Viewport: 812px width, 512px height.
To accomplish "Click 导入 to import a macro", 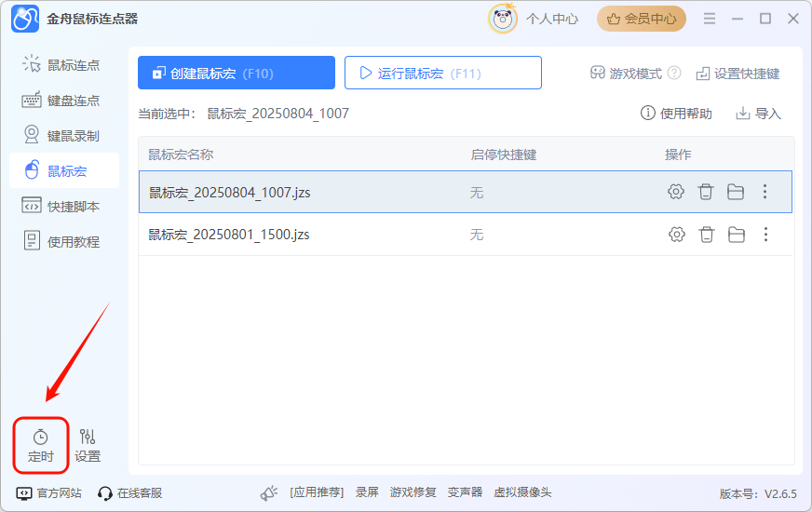I will click(758, 114).
